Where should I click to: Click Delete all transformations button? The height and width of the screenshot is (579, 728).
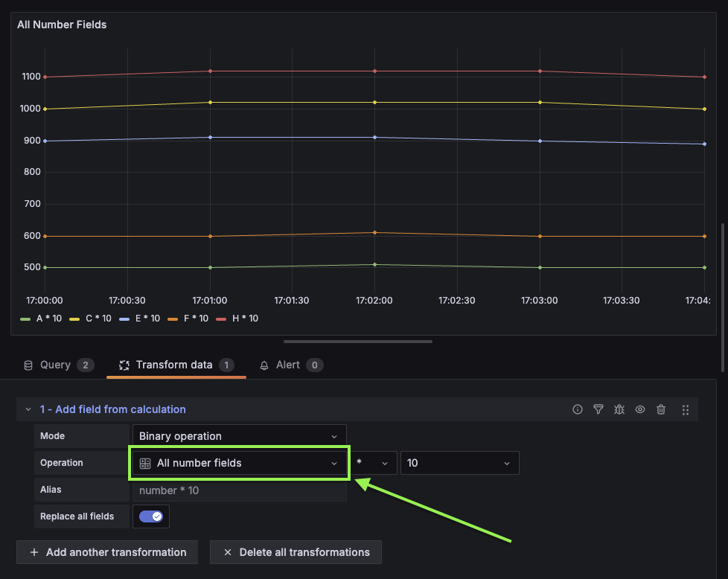point(296,552)
